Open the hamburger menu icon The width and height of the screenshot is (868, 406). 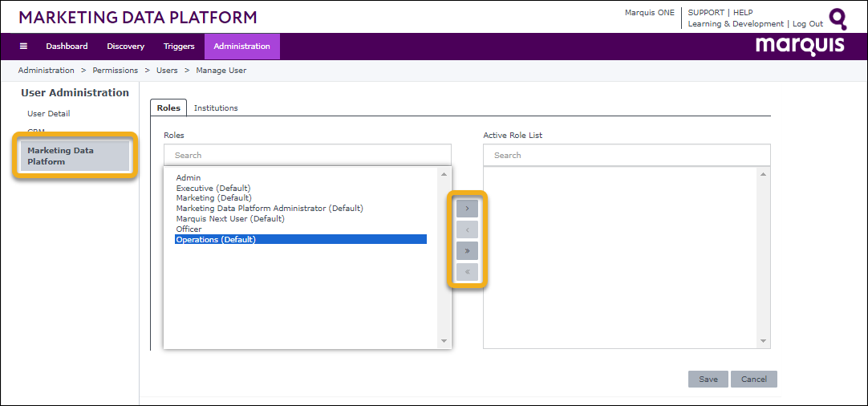click(23, 47)
